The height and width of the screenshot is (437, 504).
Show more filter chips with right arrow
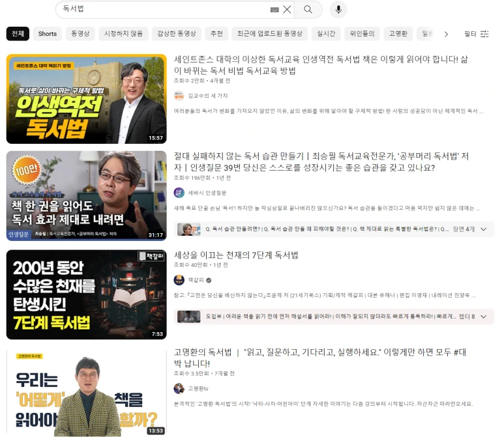point(446,34)
